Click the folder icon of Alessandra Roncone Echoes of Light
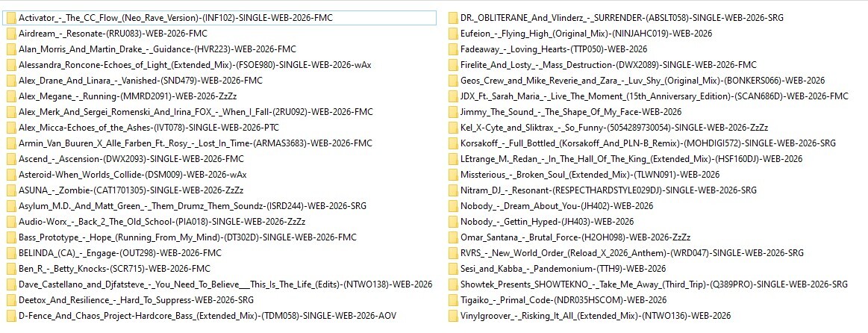 [12, 65]
